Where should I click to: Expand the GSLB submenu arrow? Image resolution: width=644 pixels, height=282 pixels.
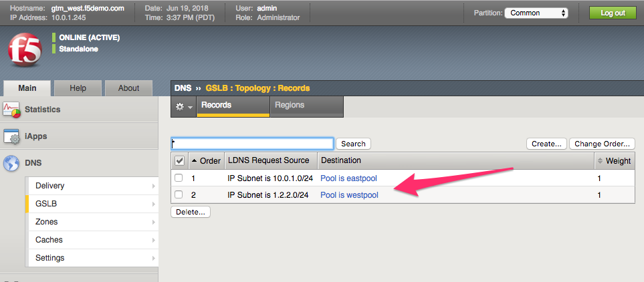pyautogui.click(x=154, y=204)
